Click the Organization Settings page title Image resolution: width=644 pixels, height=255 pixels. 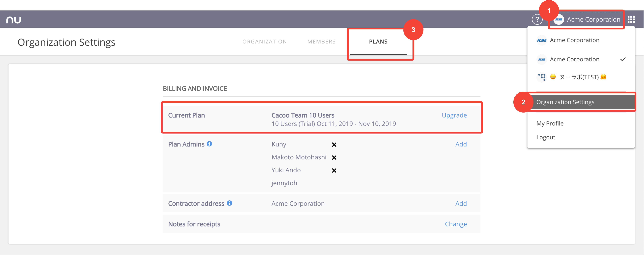[x=66, y=42]
